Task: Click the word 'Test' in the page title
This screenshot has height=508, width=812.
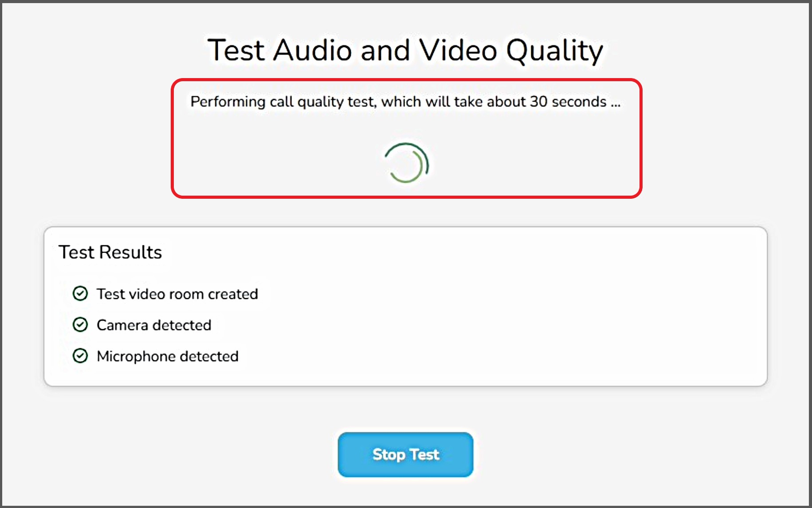Action: 236,50
